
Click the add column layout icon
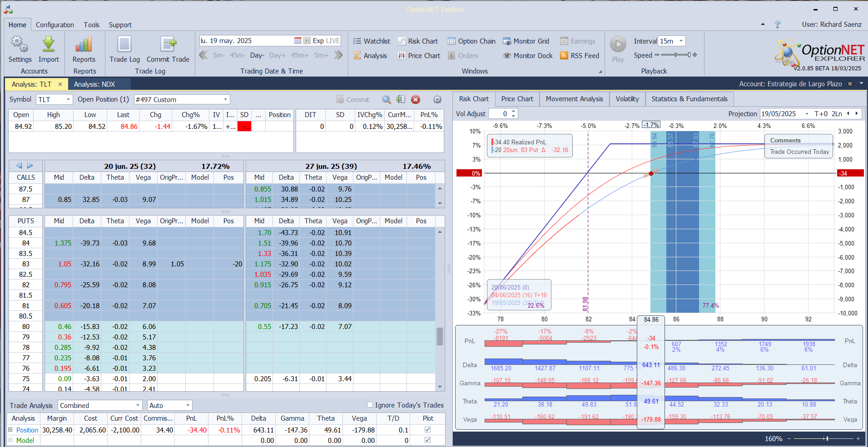(x=401, y=99)
